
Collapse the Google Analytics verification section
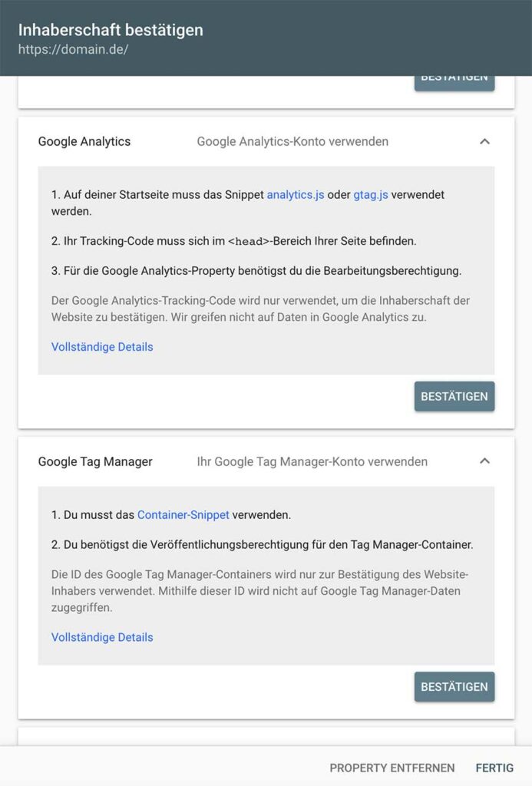484,141
